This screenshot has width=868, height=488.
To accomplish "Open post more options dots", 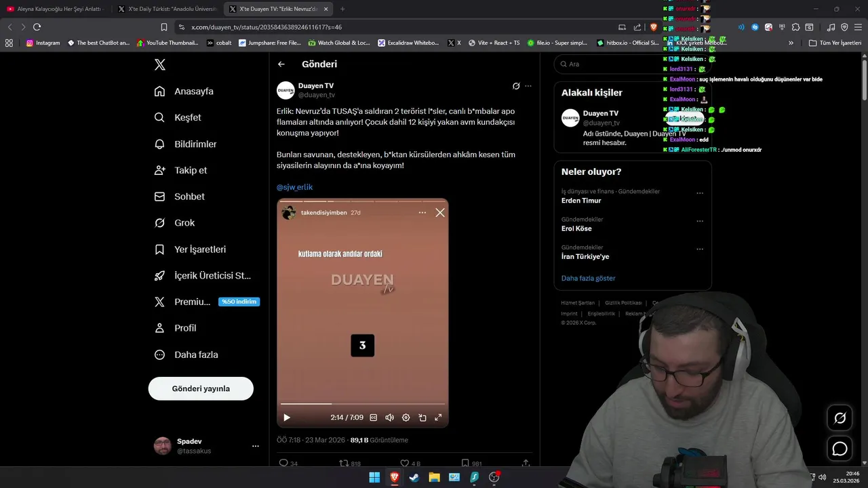I will pos(528,86).
